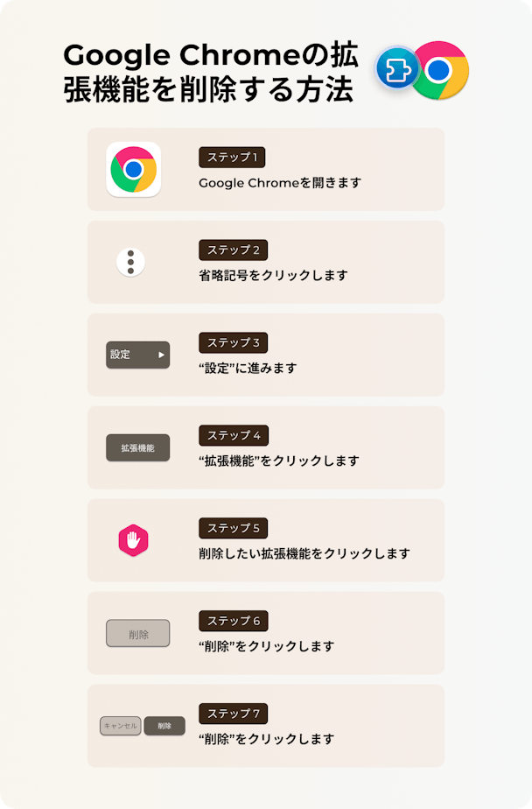532x809 pixels.
Task: Open the 設定 menu entry
Action: (137, 355)
